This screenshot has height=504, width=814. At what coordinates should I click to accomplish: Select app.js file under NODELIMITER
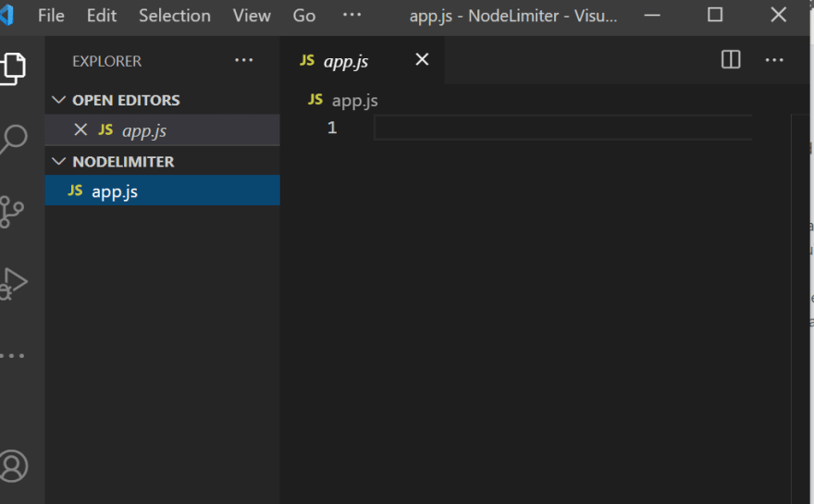point(163,191)
